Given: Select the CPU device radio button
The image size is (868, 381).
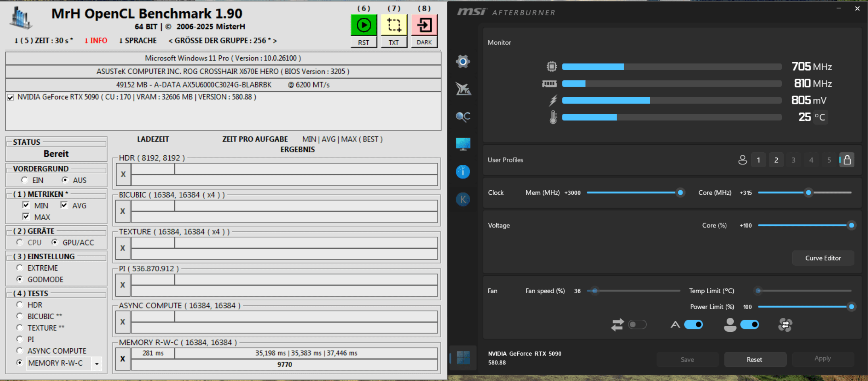Looking at the screenshot, I should point(20,242).
